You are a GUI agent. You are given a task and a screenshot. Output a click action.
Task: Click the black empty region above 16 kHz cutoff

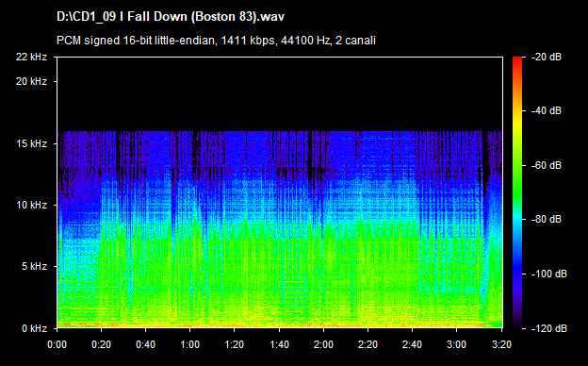coord(280,94)
